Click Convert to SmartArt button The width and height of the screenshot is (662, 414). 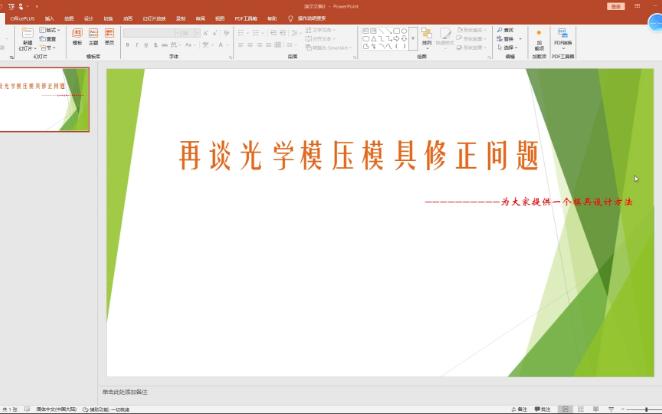[x=328, y=48]
